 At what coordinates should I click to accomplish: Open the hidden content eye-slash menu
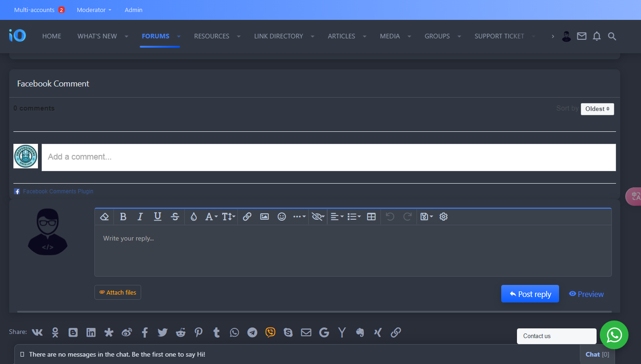pyautogui.click(x=318, y=216)
